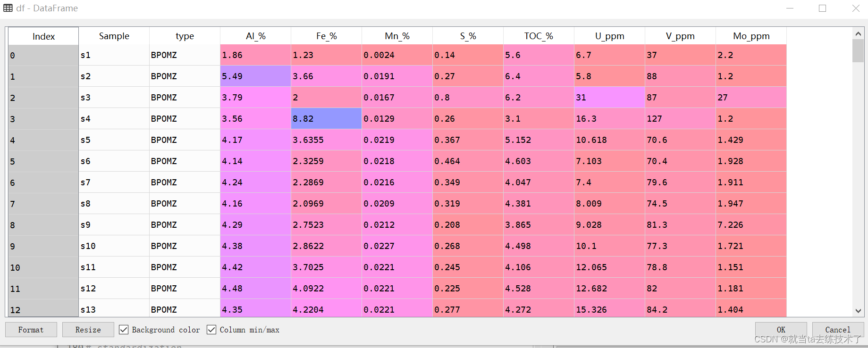The height and width of the screenshot is (348, 868).
Task: Click the Cancel button
Action: 838,330
